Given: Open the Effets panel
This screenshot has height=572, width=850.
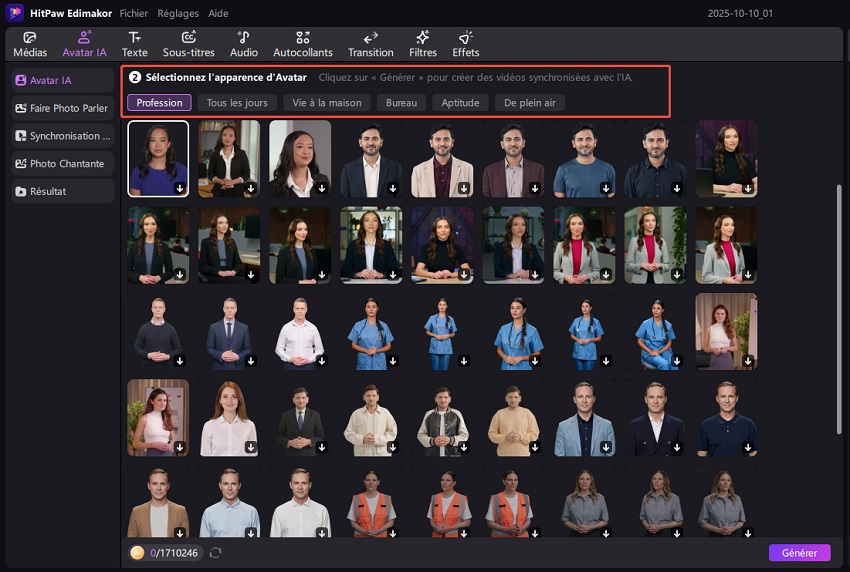Looking at the screenshot, I should point(465,43).
